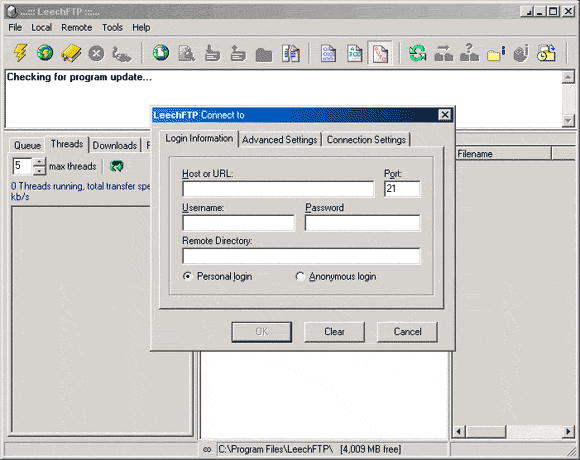This screenshot has width=580, height=460.
Task: Open the Tools menu
Action: point(112,27)
